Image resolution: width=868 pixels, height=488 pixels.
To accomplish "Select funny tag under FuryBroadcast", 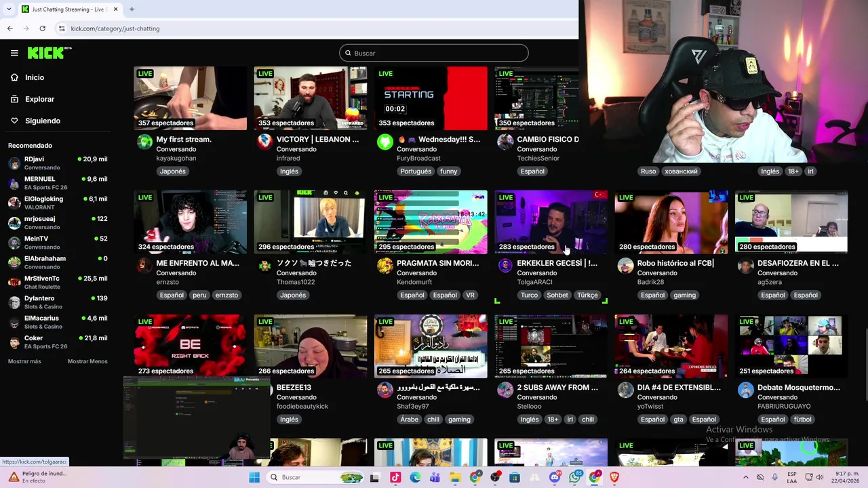I will [448, 171].
